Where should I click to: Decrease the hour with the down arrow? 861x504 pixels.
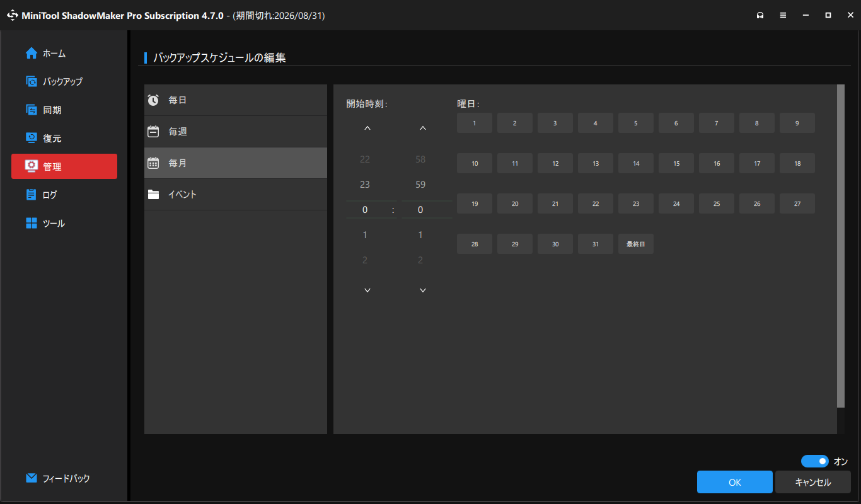click(x=367, y=290)
